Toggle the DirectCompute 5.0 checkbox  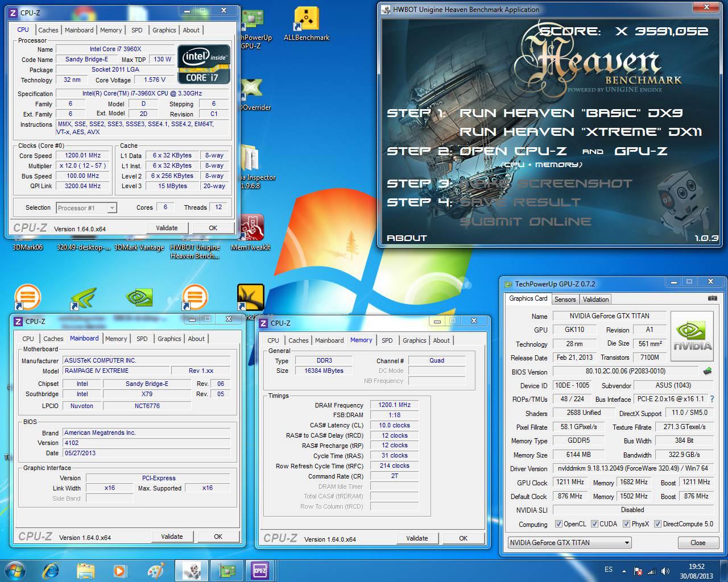click(x=657, y=524)
